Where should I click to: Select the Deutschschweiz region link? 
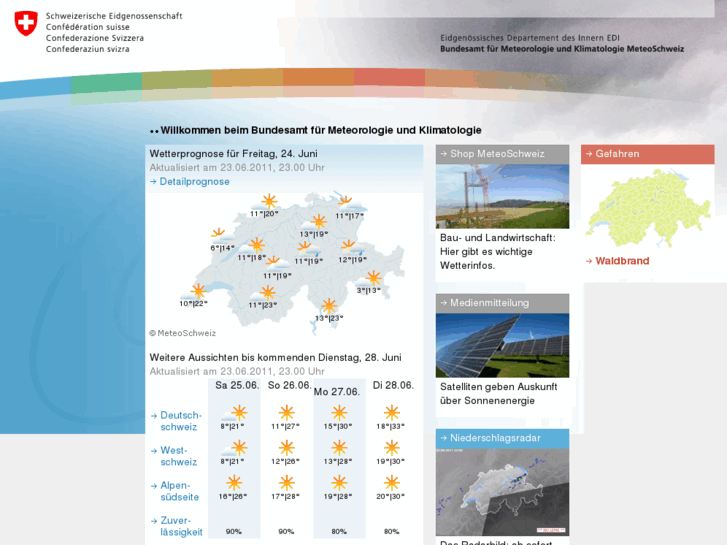[x=176, y=421]
